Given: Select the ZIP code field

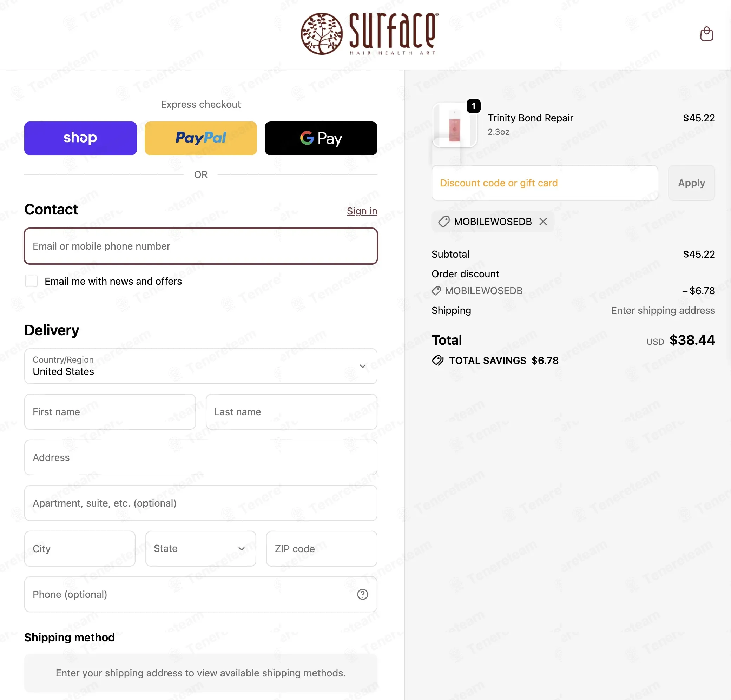Looking at the screenshot, I should tap(322, 548).
